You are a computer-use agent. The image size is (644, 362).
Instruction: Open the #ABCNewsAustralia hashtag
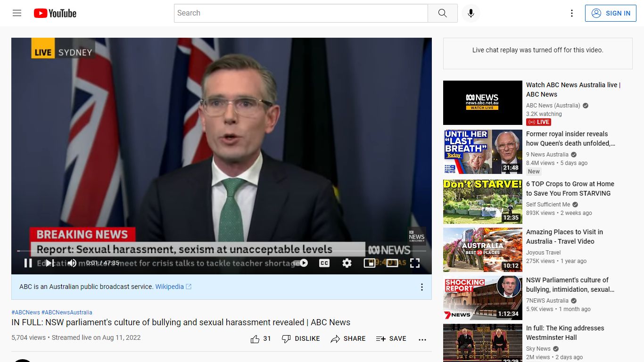coord(67,313)
